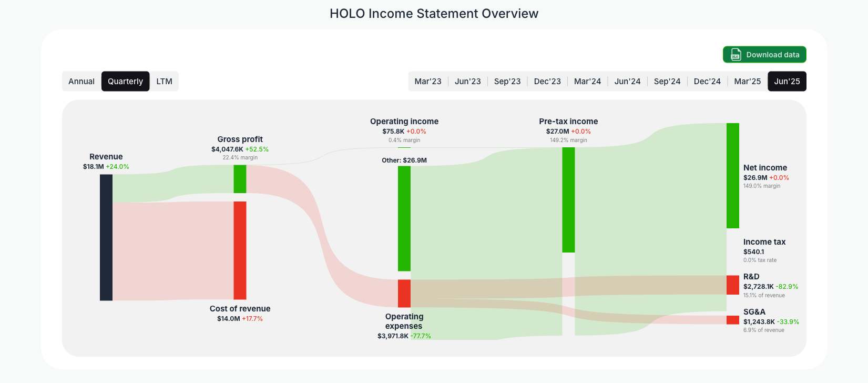Click the SG&A label
The width and height of the screenshot is (868, 383).
click(754, 312)
